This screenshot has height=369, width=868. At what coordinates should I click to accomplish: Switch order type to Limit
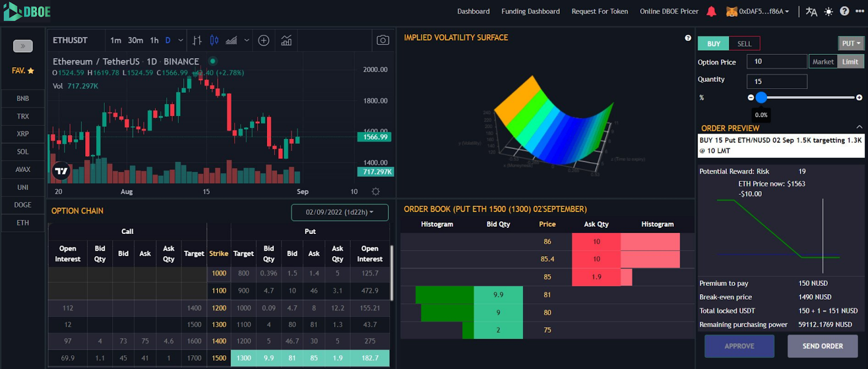tap(850, 62)
